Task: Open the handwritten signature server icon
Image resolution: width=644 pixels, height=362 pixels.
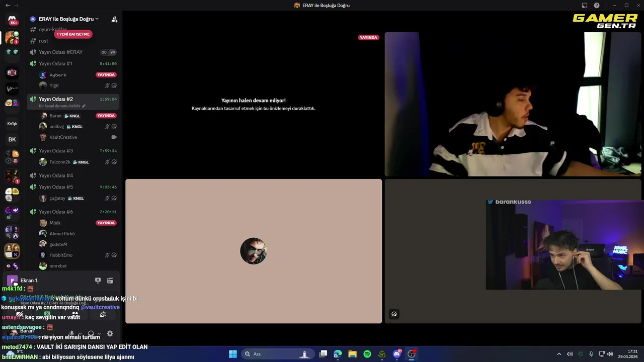Action: coord(12,88)
